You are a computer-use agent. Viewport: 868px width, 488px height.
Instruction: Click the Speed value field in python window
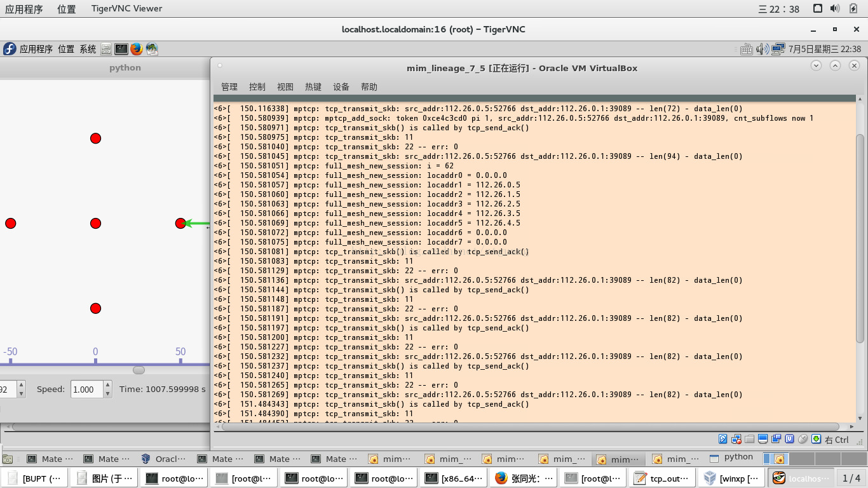point(86,390)
